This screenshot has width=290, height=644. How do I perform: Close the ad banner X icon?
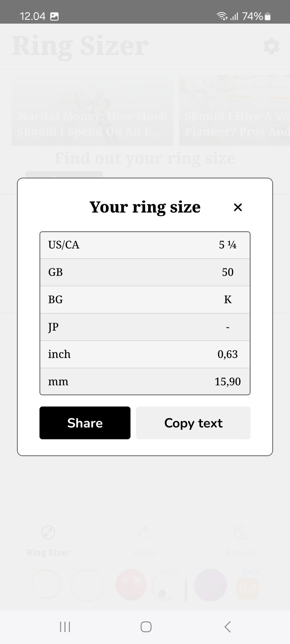tap(258, 572)
